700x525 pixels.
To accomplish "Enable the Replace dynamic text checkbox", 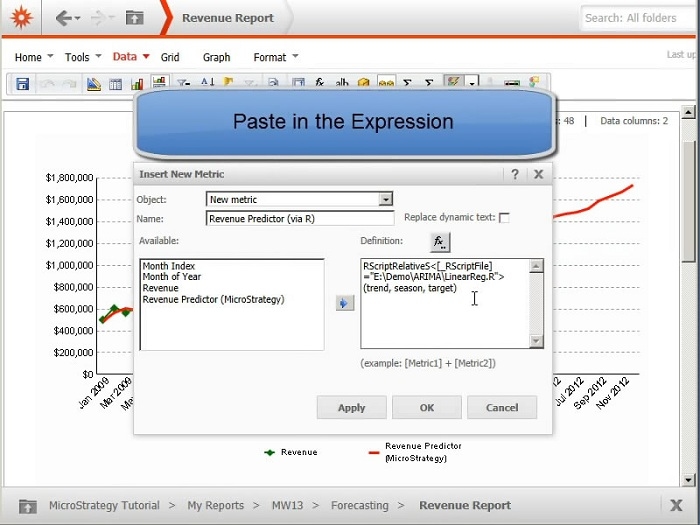I will tap(504, 218).
